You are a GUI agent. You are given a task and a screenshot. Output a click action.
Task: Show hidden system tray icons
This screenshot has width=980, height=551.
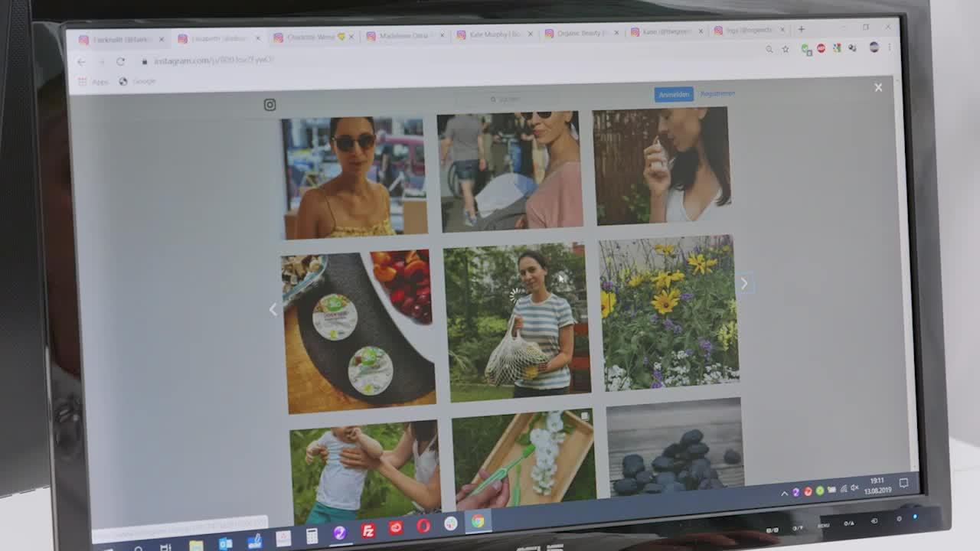pyautogui.click(x=784, y=494)
